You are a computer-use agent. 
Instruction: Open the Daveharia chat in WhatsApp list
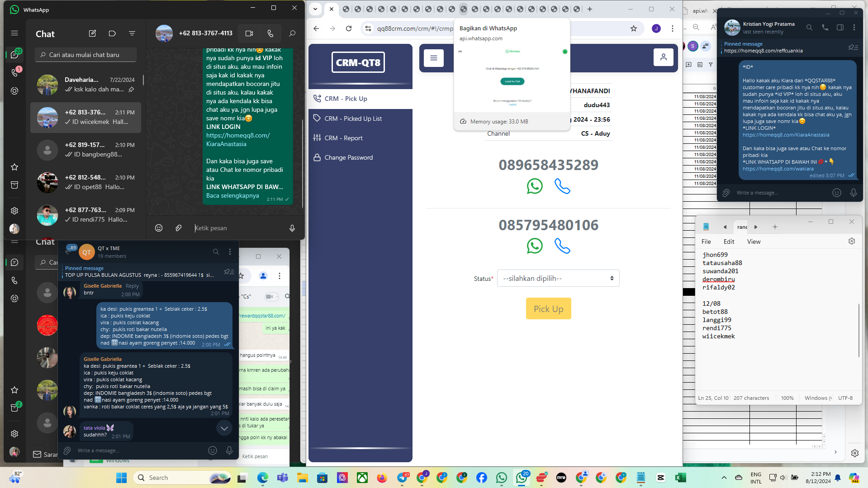tap(86, 85)
